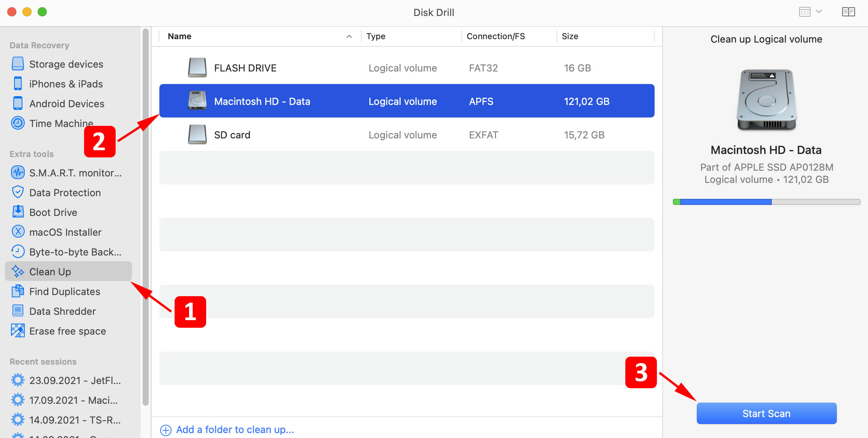
Task: Open the Data Protection tool
Action: (65, 192)
